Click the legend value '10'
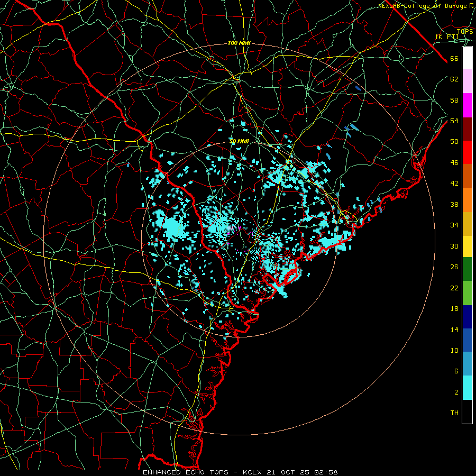 [x=454, y=351]
